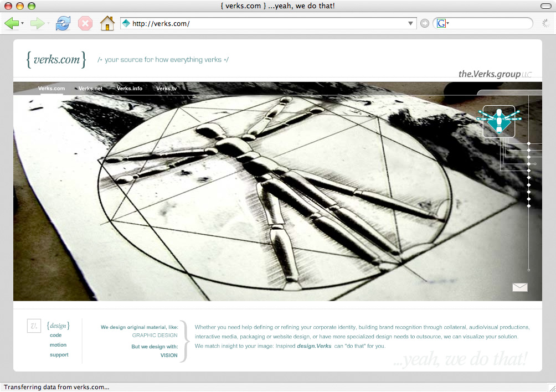Select the Verks.tv navigation tab
This screenshot has width=556, height=392.
(166, 88)
